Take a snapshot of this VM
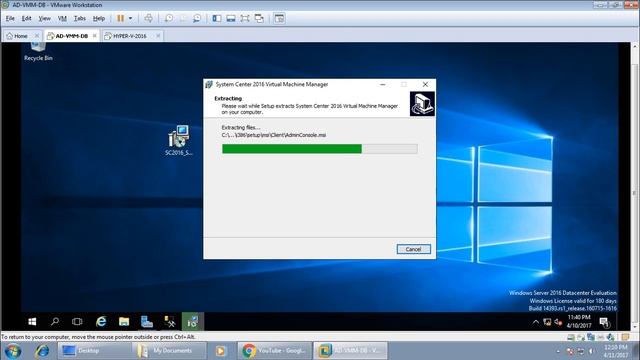This screenshot has width=640, height=360. 169,18
